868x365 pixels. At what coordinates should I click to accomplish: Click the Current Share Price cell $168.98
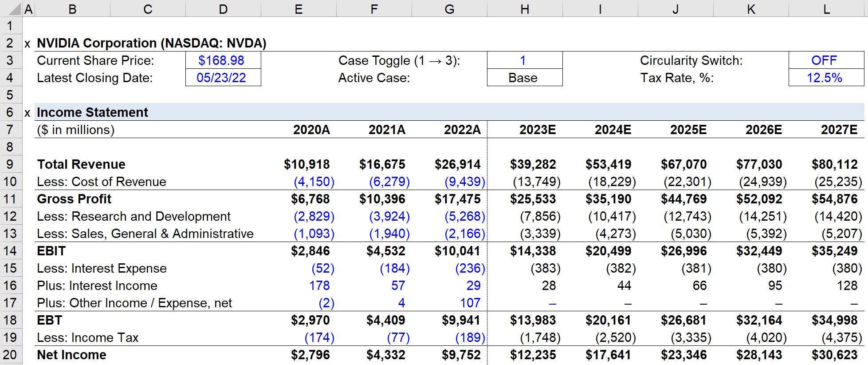click(x=223, y=60)
